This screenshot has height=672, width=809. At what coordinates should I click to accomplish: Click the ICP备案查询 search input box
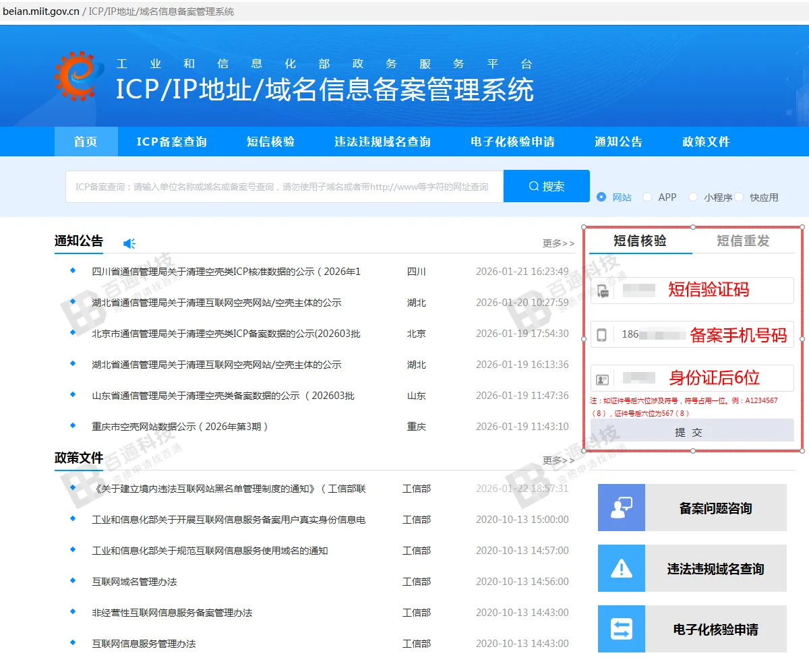pos(283,185)
